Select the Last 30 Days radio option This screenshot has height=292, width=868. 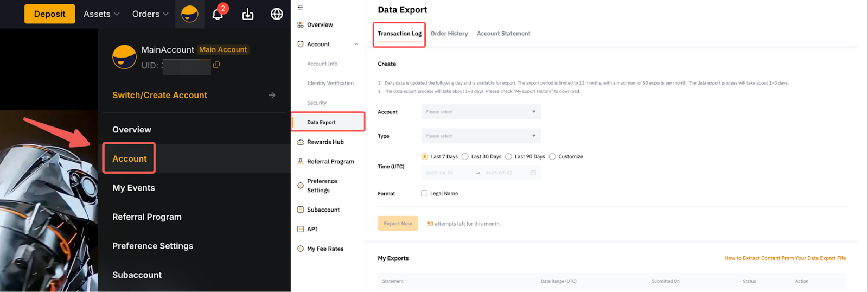465,157
